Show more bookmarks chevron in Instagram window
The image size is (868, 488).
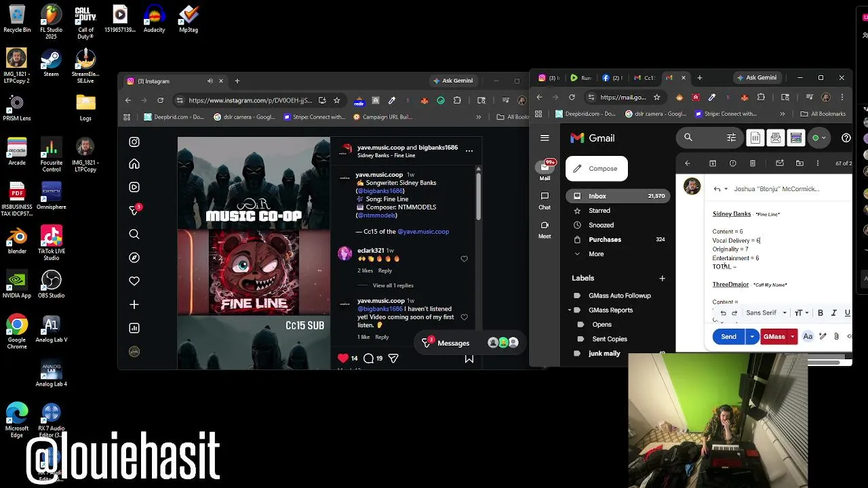tap(478, 117)
